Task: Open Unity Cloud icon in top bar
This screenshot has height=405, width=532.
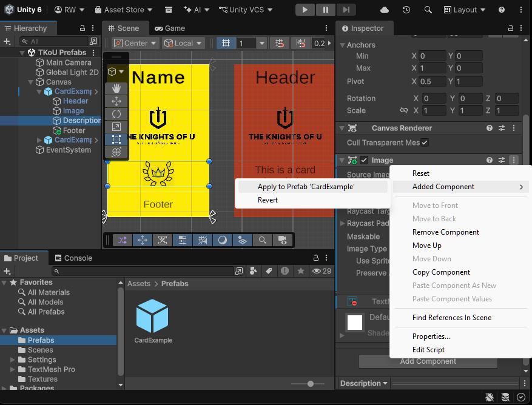Action: (385, 10)
